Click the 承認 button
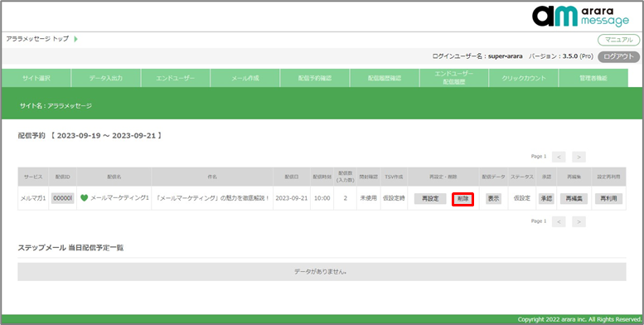 point(546,198)
